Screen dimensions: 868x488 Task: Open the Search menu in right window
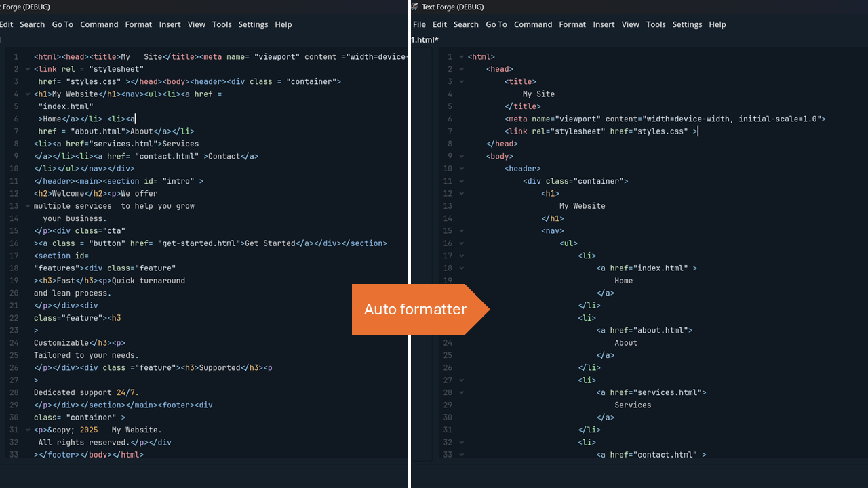coord(466,24)
